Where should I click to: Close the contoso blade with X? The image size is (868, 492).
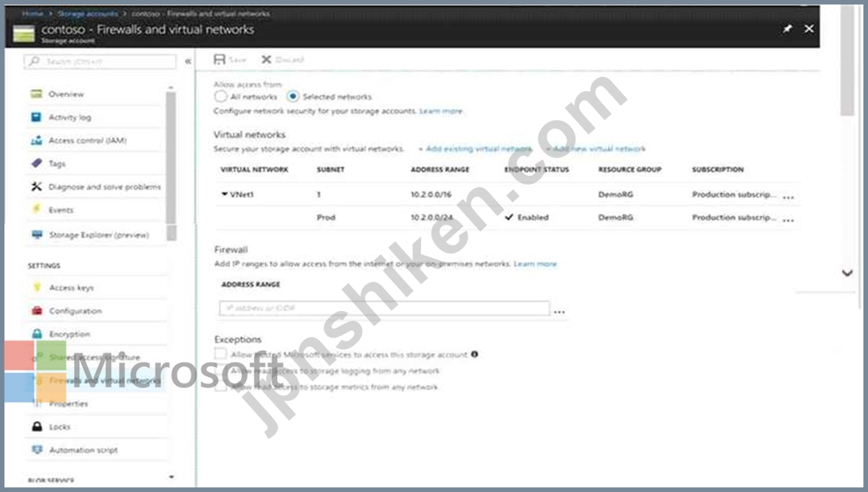coord(810,29)
